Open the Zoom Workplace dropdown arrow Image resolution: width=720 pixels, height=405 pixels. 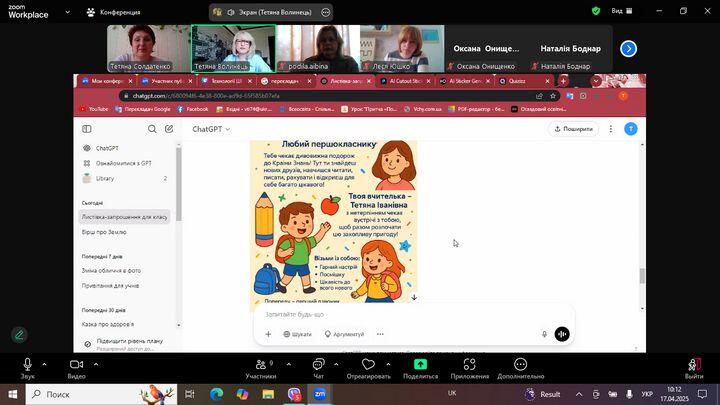68,12
